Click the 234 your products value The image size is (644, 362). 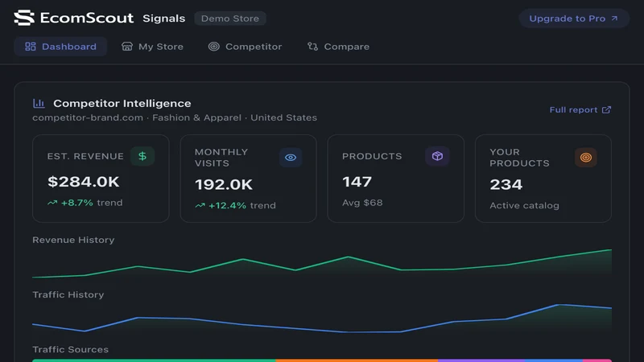506,185
